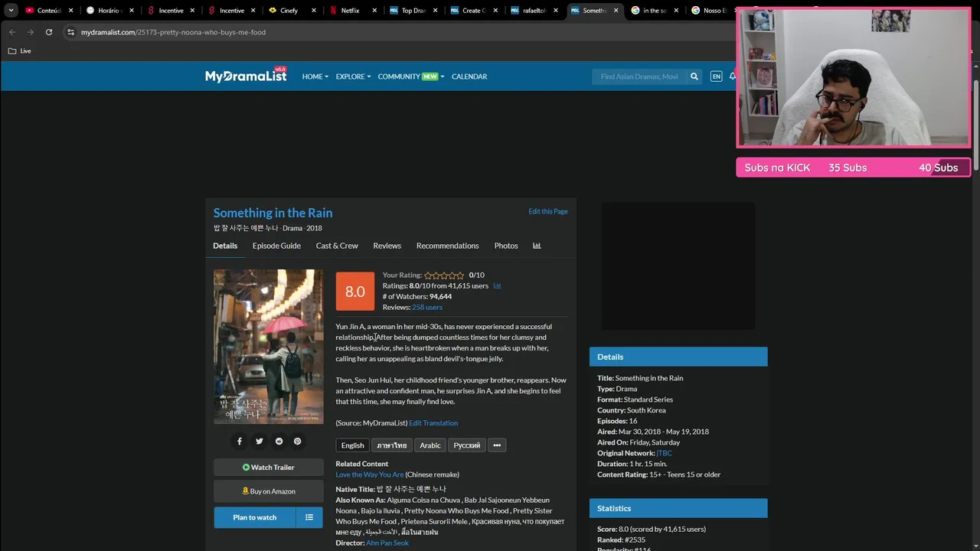Open the Love the Way You Are link
The width and height of the screenshot is (980, 551).
click(x=369, y=474)
